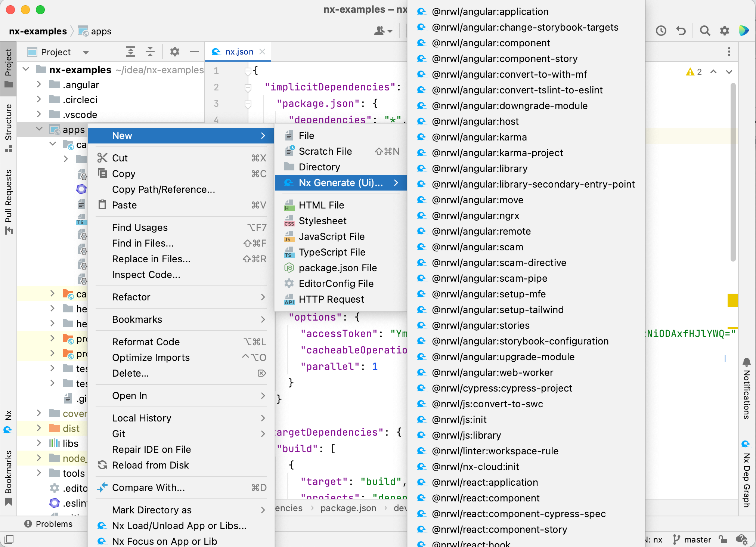Viewport: 756px width, 547px height.
Task: Pick @nrwl/nx-cloud:init generator
Action: pos(526,467)
